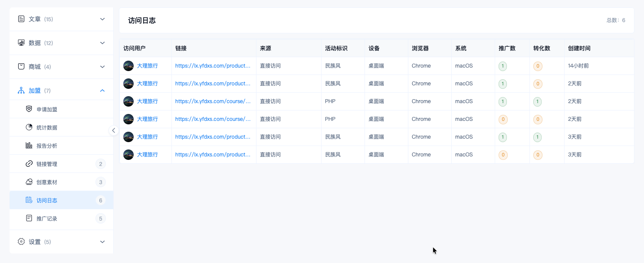The width and height of the screenshot is (644, 263).
Task: Click the 数据 monitor chart icon
Action: click(21, 42)
